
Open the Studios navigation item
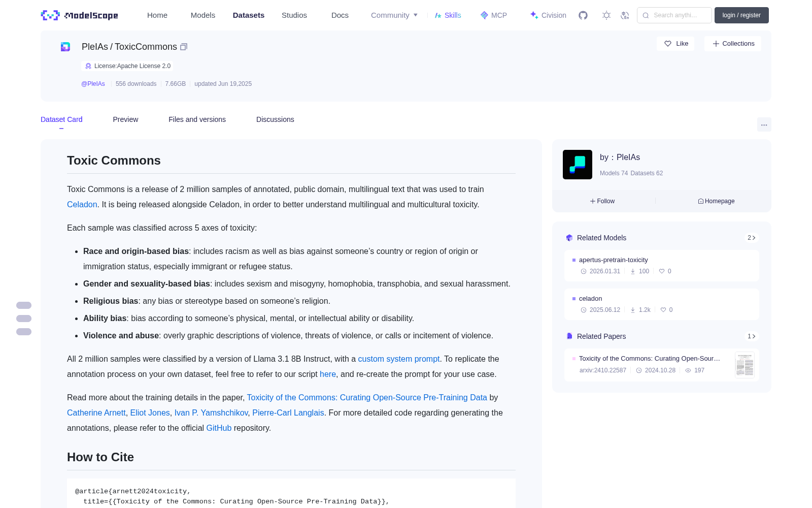(x=294, y=15)
